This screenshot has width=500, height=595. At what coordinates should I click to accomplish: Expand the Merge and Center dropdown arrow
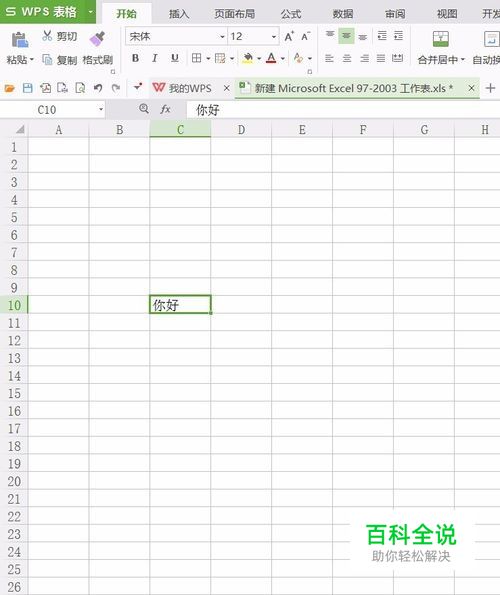coord(462,60)
